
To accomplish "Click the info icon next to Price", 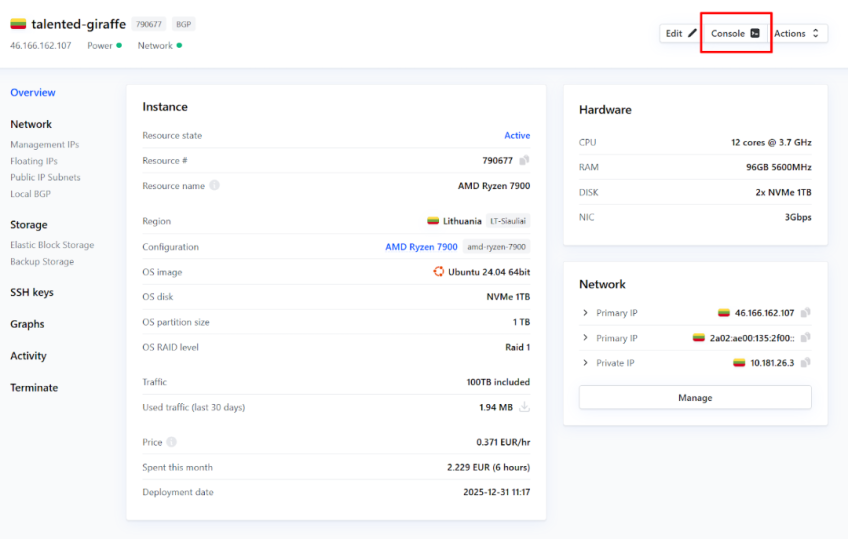I will pyautogui.click(x=171, y=442).
